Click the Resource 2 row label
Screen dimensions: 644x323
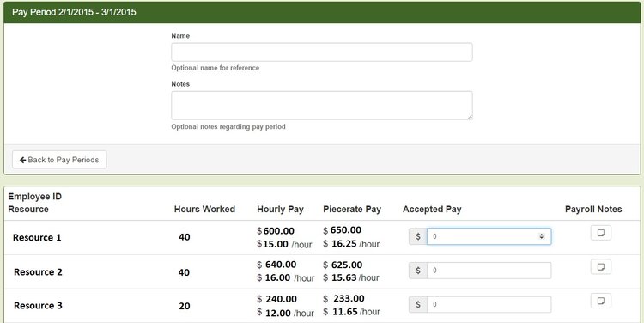click(x=38, y=272)
